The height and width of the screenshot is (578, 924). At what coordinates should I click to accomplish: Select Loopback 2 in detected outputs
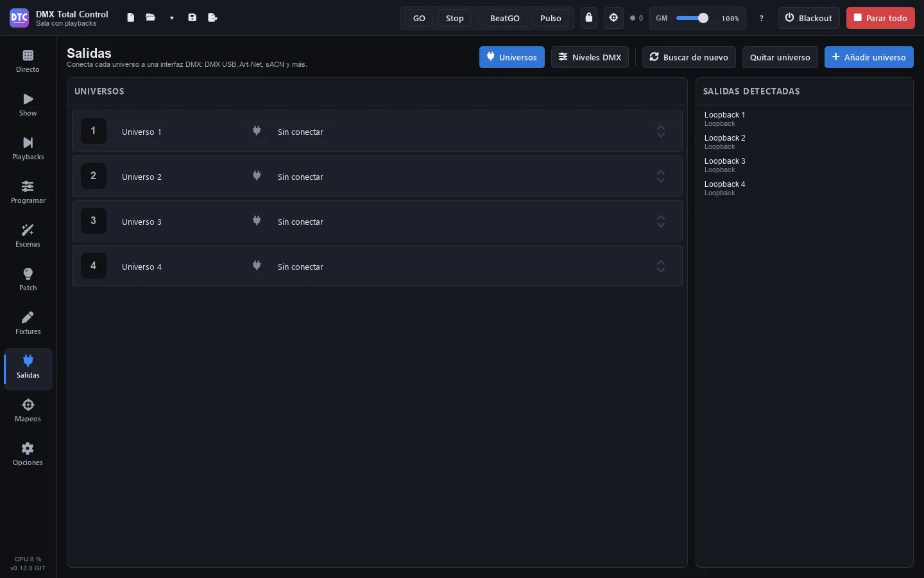pyautogui.click(x=805, y=142)
